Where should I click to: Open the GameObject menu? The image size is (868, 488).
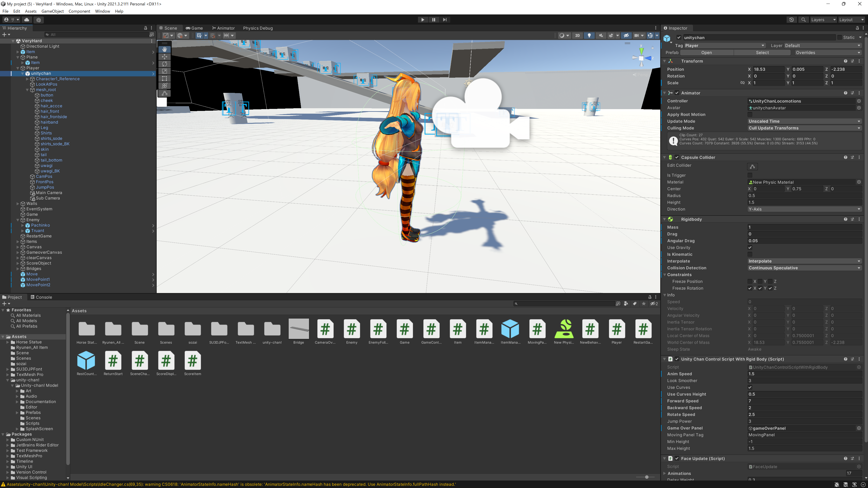click(52, 11)
